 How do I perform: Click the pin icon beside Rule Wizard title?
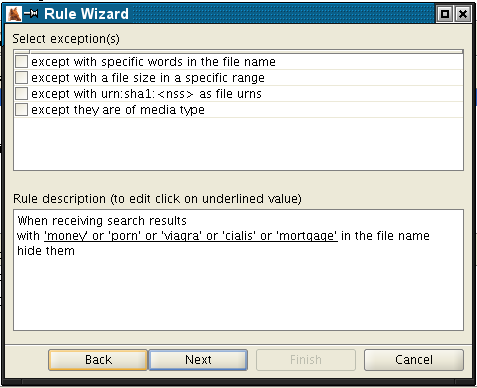point(31,14)
